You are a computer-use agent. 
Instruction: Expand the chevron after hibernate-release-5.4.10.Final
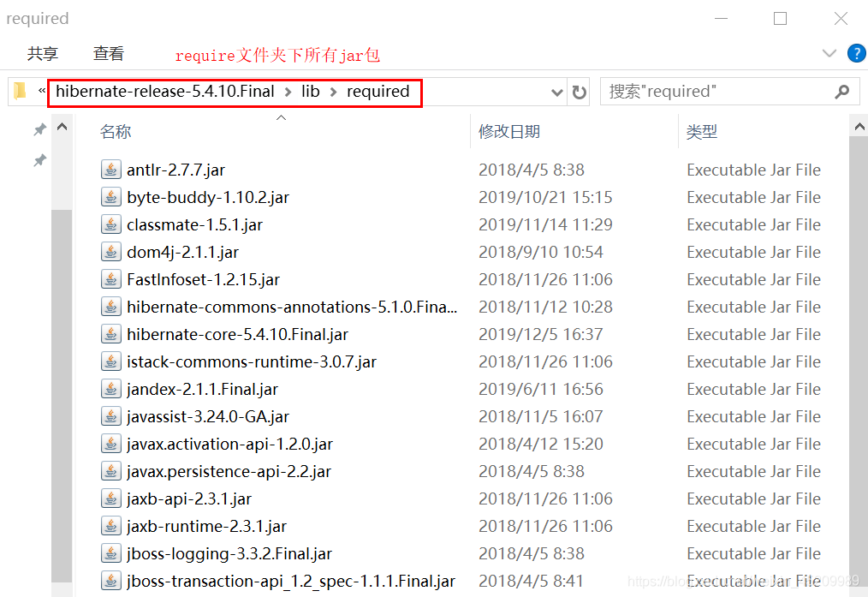tap(288, 92)
